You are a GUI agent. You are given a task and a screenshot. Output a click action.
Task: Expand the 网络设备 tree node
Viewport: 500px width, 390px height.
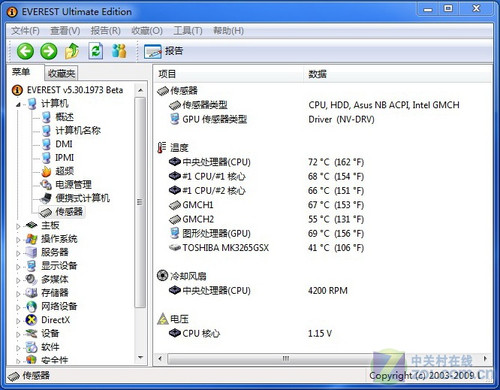[x=18, y=307]
